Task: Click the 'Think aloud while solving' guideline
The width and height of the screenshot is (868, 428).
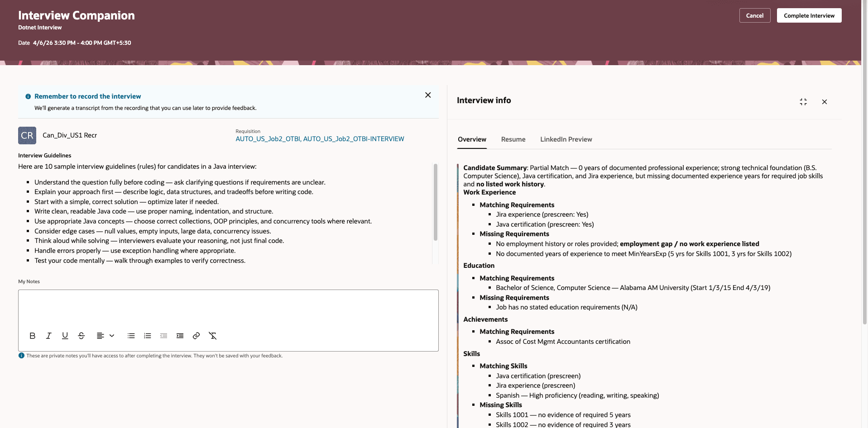Action: coord(159,241)
